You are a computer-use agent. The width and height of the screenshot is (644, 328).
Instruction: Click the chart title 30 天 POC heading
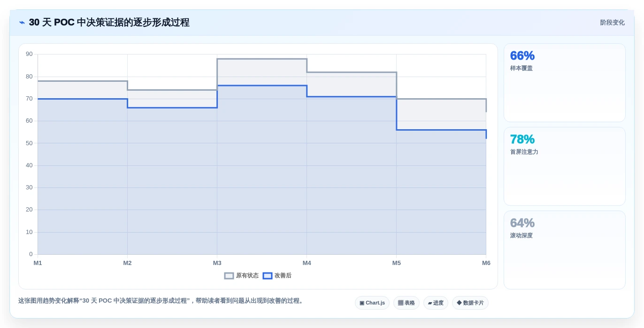click(109, 23)
